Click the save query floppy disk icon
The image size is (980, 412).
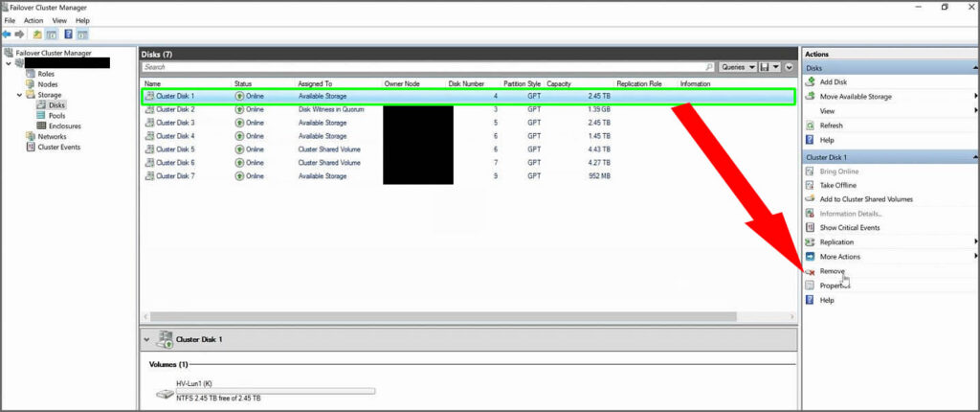pos(764,67)
